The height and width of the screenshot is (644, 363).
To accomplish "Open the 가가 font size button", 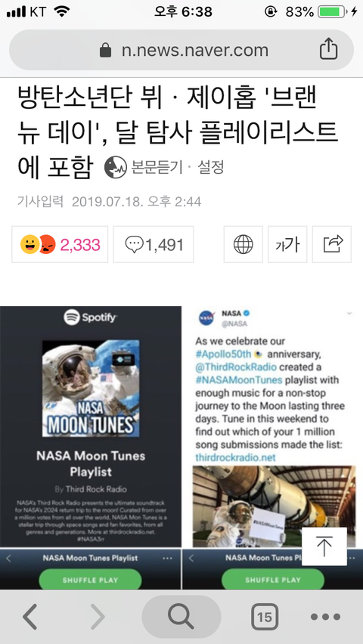I will point(287,244).
